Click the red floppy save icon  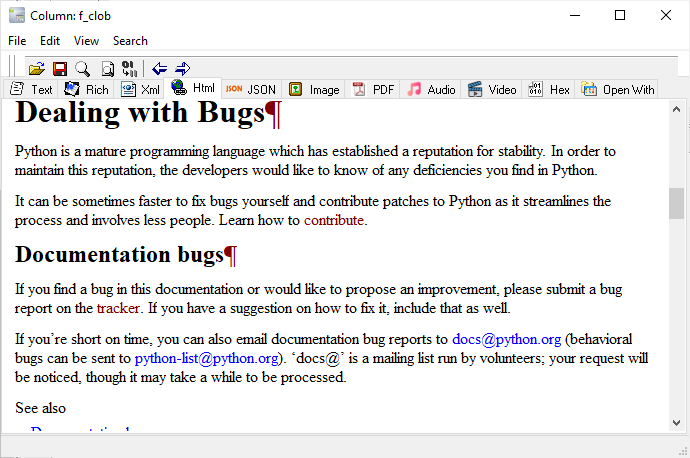pyautogui.click(x=60, y=69)
